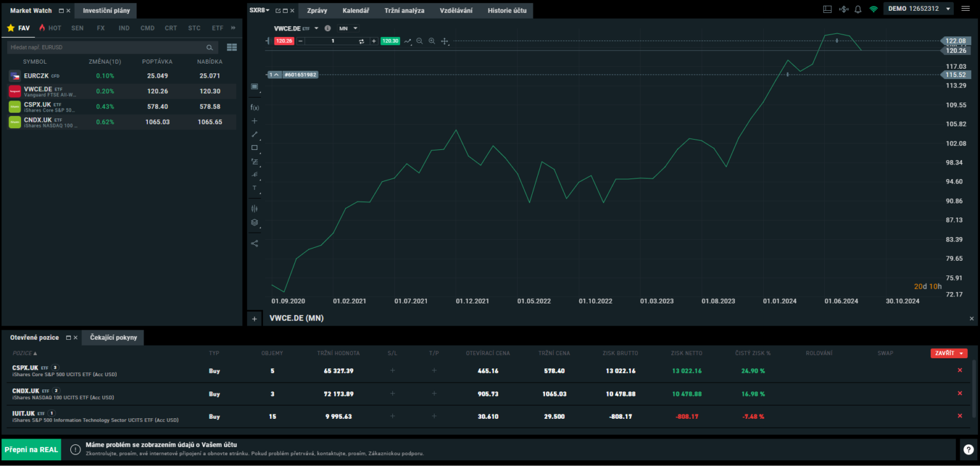This screenshot has height=466, width=980.
Task: Open the chart indicators f(x) menu
Action: point(255,107)
